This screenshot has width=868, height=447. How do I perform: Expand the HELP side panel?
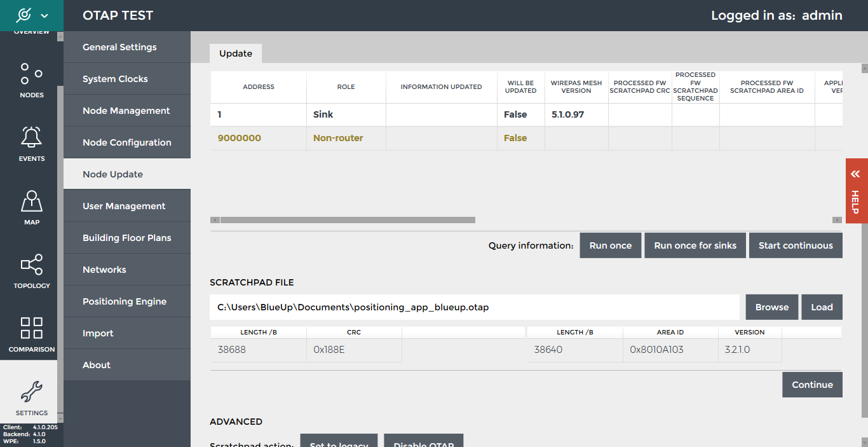pos(856,200)
